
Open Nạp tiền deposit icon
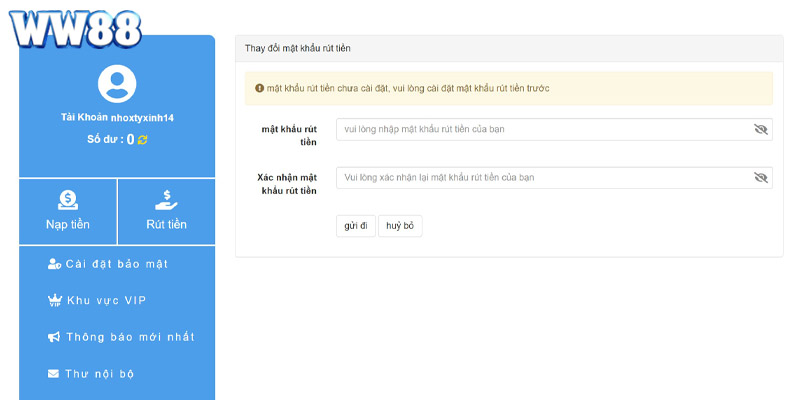pos(68,199)
